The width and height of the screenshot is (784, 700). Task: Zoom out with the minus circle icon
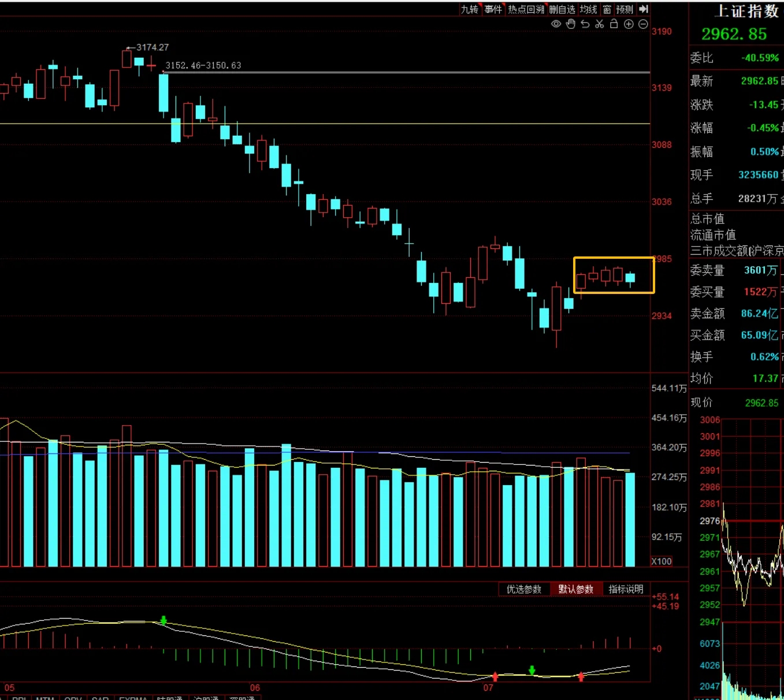click(x=643, y=24)
